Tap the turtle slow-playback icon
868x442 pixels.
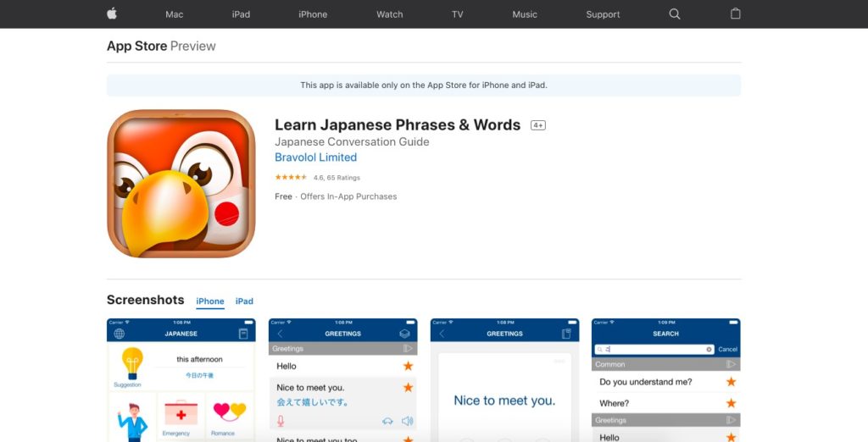[x=387, y=422]
